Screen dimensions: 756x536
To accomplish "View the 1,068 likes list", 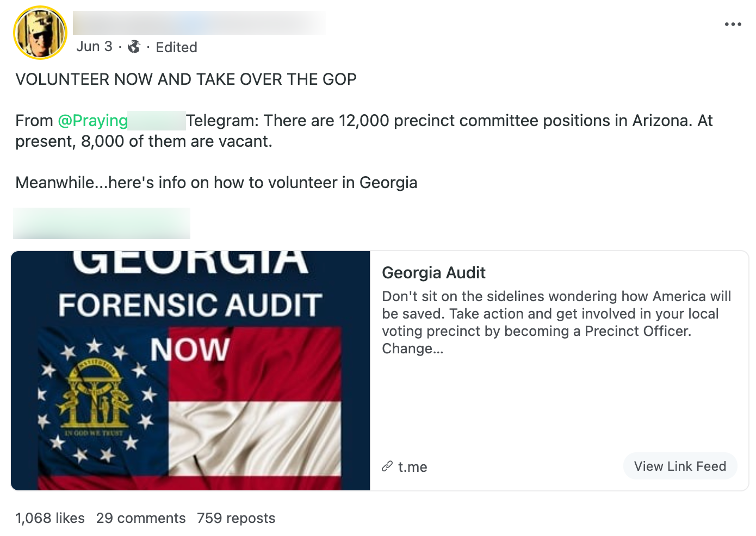I will (x=49, y=518).
